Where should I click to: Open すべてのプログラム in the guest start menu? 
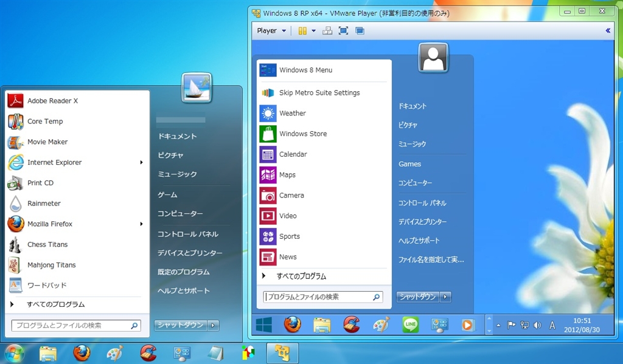pos(301,276)
